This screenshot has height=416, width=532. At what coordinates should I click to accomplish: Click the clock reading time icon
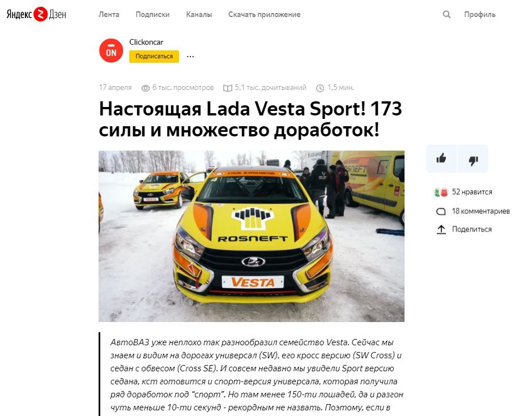click(320, 88)
